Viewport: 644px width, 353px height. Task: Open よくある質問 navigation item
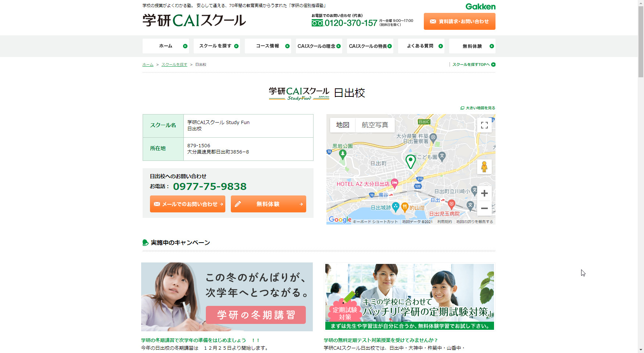[x=421, y=46]
